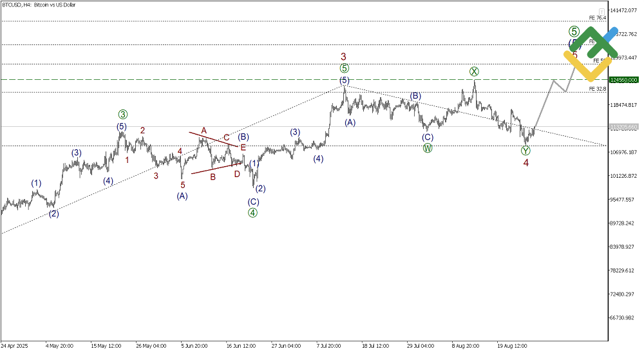Select the large red 3 wave label

tap(343, 57)
